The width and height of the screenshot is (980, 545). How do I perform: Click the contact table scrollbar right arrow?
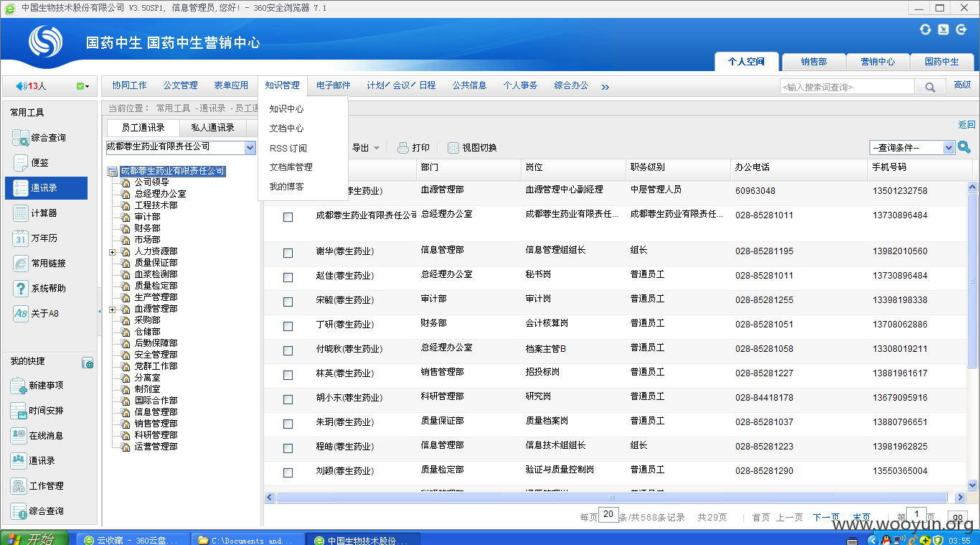point(961,497)
